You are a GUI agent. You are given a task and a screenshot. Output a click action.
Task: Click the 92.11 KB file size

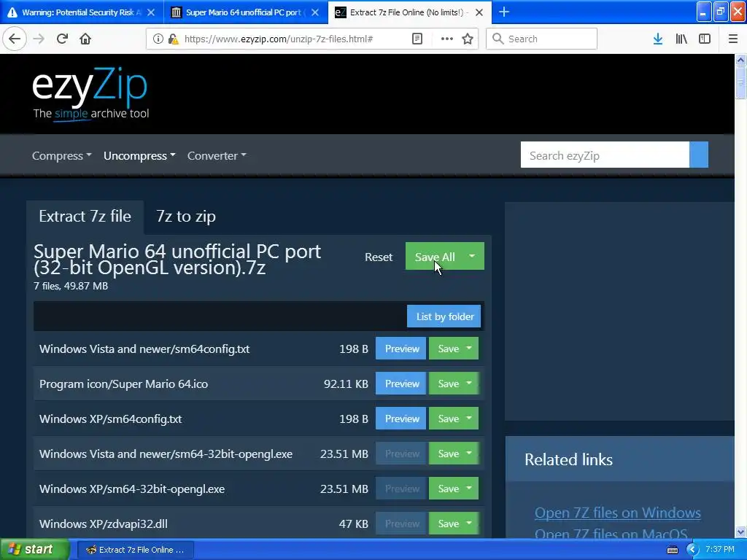346,384
